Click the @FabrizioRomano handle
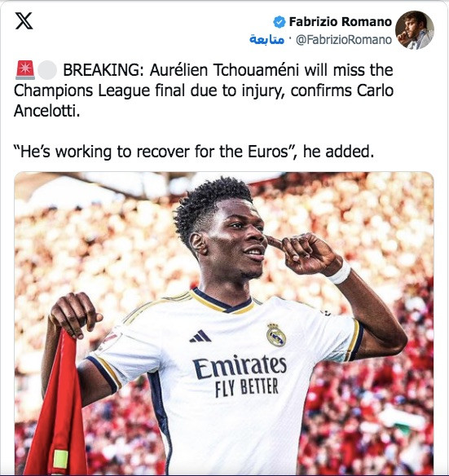 (344, 40)
